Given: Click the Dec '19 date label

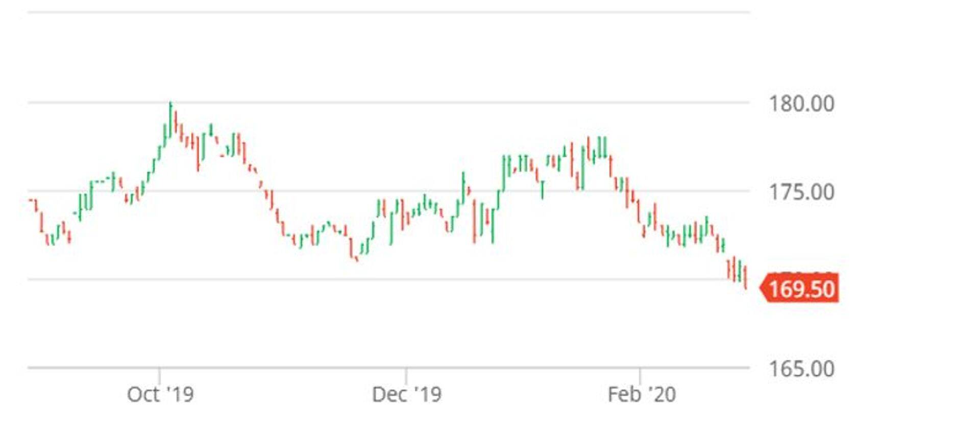Looking at the screenshot, I should pyautogui.click(x=406, y=394).
